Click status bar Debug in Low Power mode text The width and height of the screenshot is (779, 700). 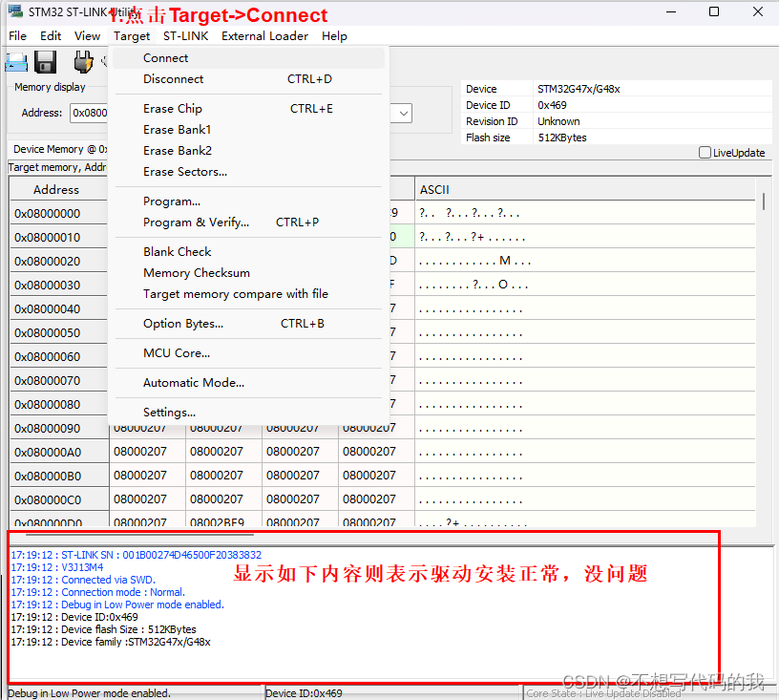coord(89,693)
